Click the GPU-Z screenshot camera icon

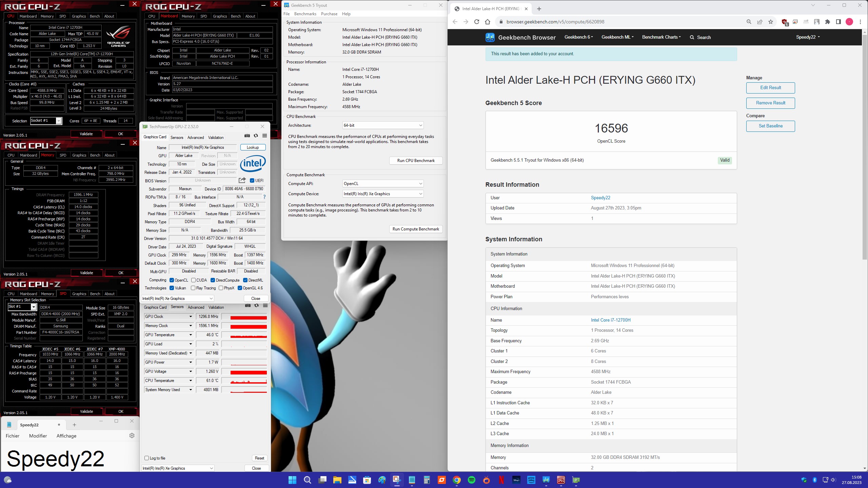[247, 136]
